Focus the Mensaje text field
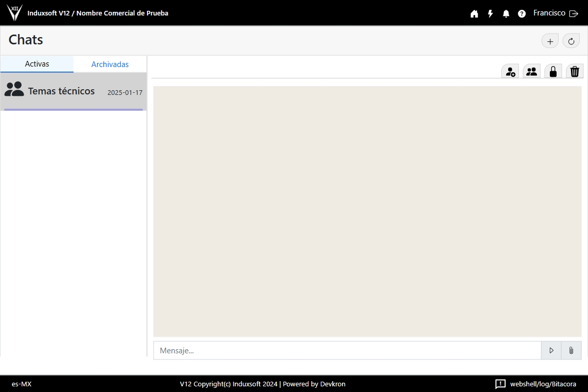Image resolution: width=588 pixels, height=392 pixels. (347, 350)
